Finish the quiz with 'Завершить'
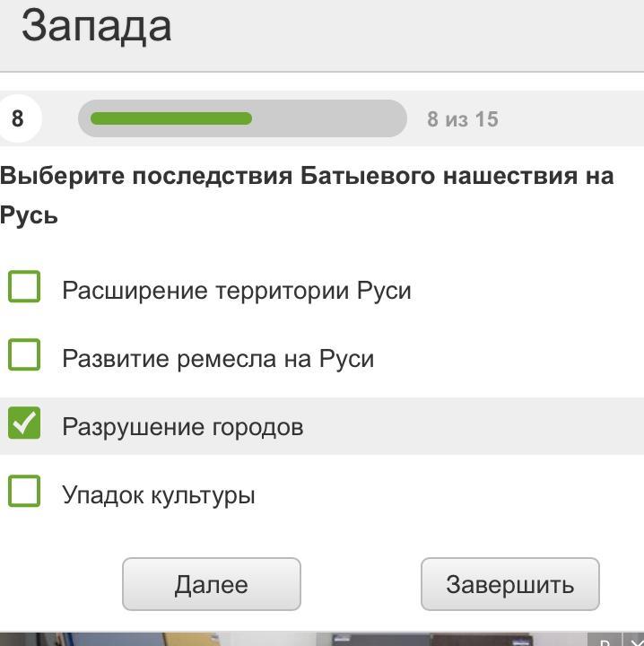This screenshot has width=644, height=646. click(x=510, y=584)
